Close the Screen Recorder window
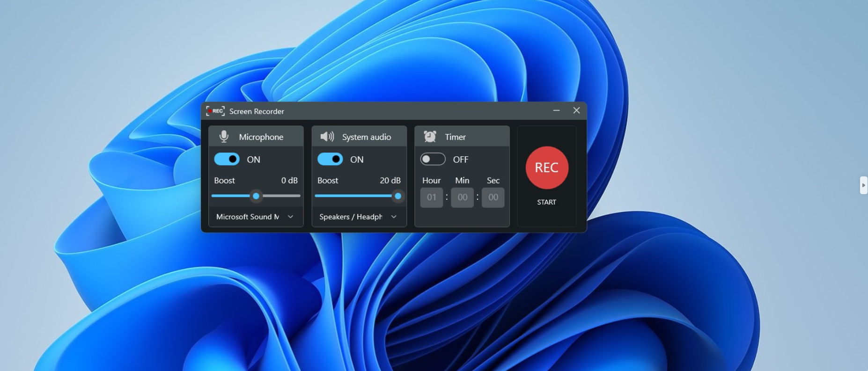 (x=577, y=110)
